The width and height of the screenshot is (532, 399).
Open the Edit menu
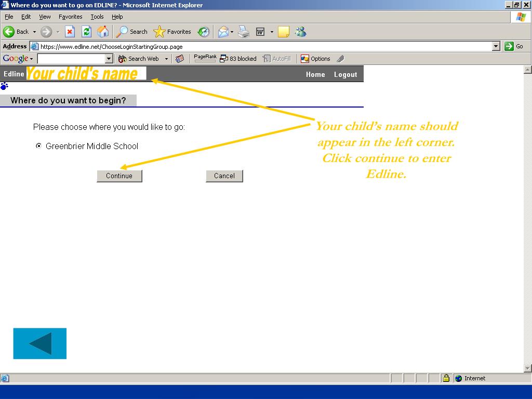[26, 17]
